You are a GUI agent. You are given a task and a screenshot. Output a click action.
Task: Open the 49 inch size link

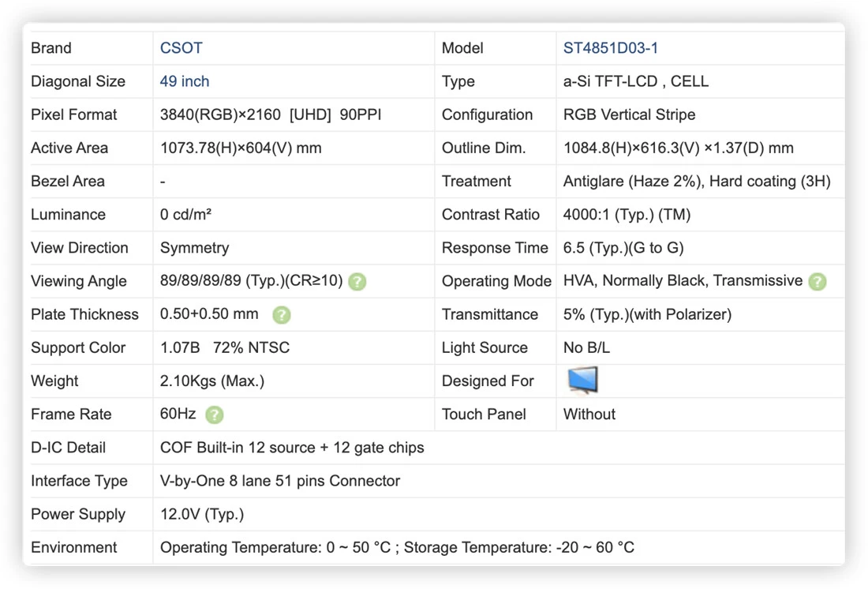[185, 81]
